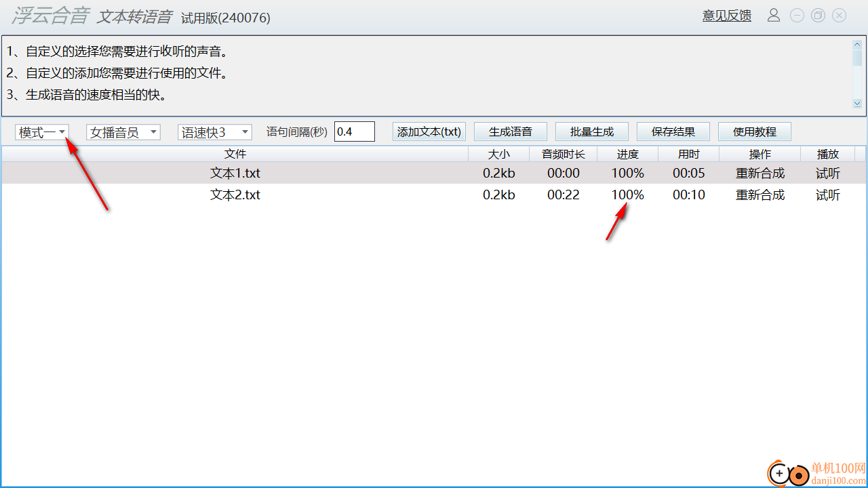The height and width of the screenshot is (488, 868).
Task: Click the 00:22 audio duration cell
Action: (564, 195)
